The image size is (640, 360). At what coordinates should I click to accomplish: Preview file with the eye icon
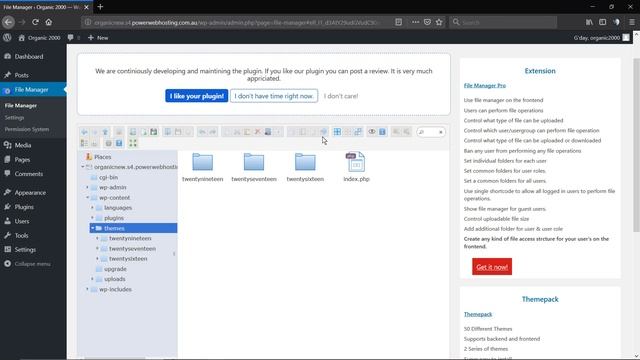[372, 132]
